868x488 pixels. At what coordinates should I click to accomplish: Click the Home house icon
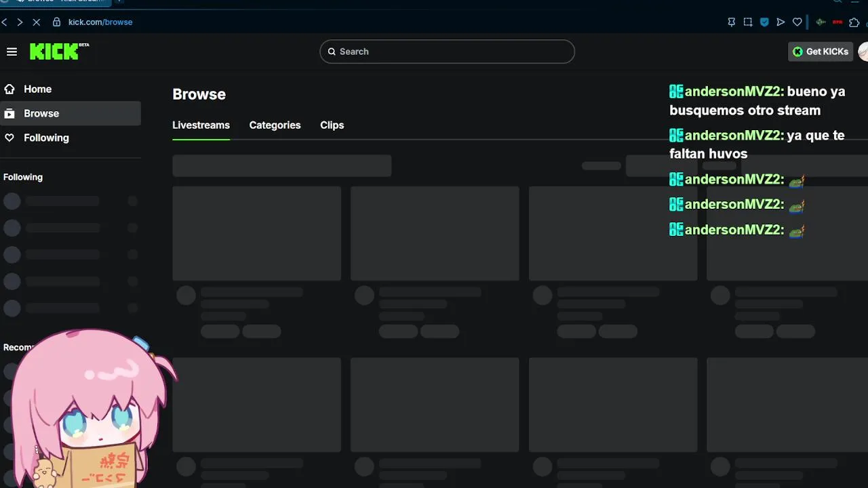pos(9,89)
